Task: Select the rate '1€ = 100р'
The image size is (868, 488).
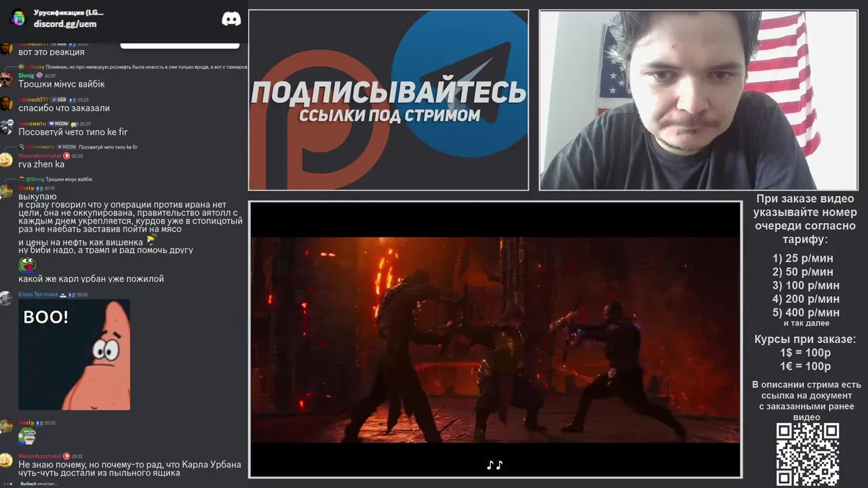Action: (x=805, y=367)
